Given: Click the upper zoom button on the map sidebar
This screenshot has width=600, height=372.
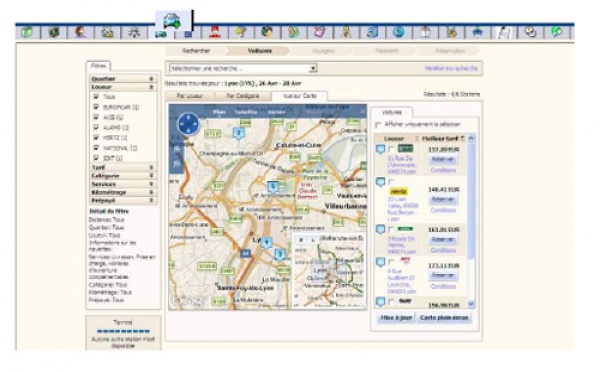Looking at the screenshot, I should tap(177, 149).
